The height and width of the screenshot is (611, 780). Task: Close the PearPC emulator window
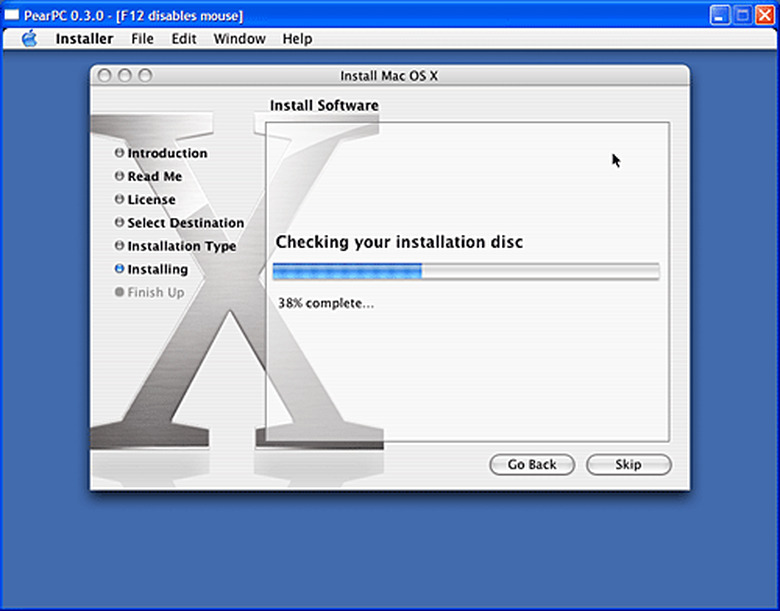tap(765, 15)
